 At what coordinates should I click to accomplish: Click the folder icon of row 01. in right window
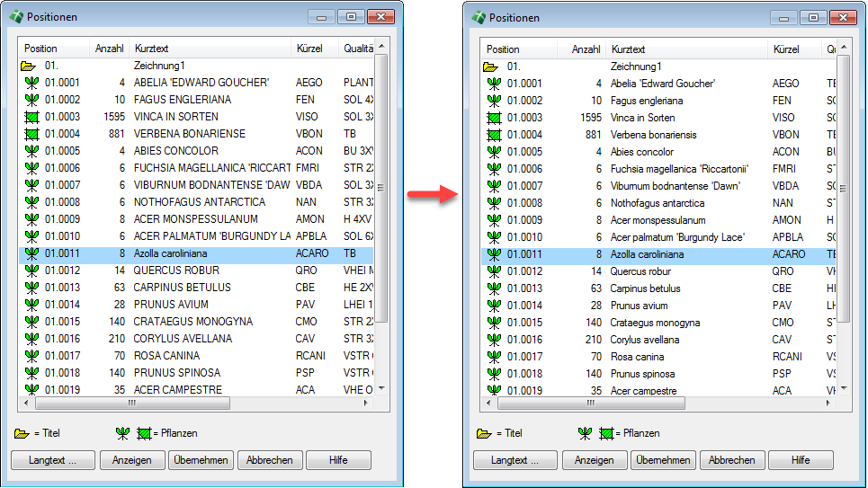(x=491, y=67)
